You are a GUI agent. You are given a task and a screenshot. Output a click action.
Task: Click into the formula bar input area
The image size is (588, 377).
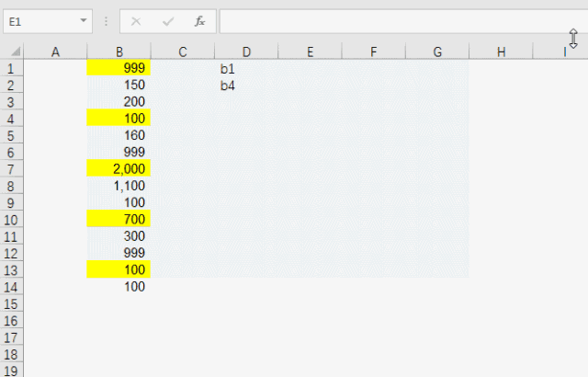(386, 21)
